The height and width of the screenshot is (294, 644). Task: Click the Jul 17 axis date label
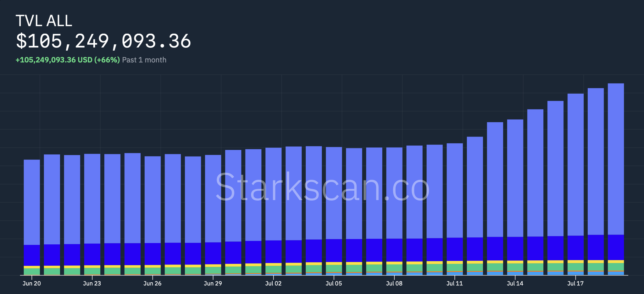576,283
